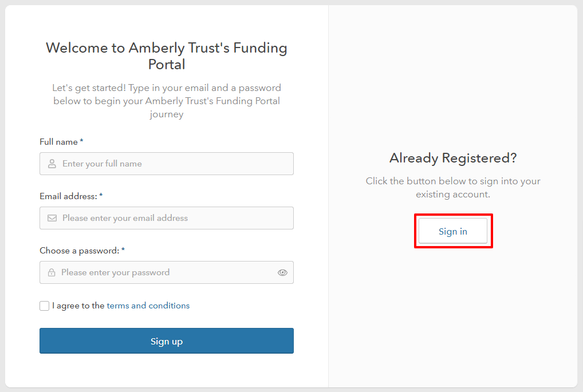Click the envelope icon in the email field
The height and width of the screenshot is (392, 583).
[x=52, y=218]
